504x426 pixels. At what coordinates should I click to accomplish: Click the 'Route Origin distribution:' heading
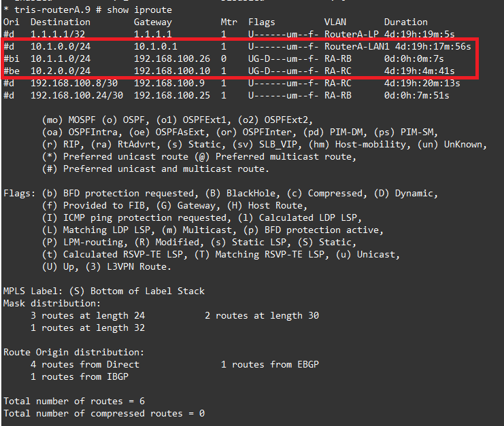[x=73, y=352]
